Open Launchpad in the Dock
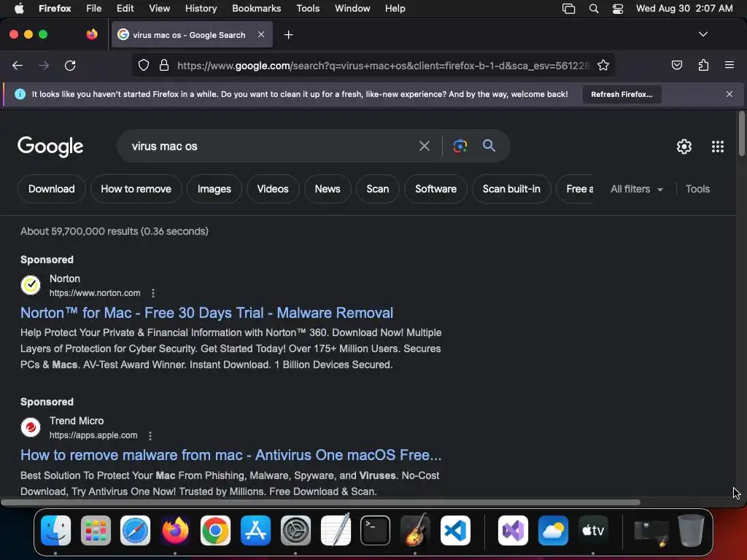 [x=96, y=531]
